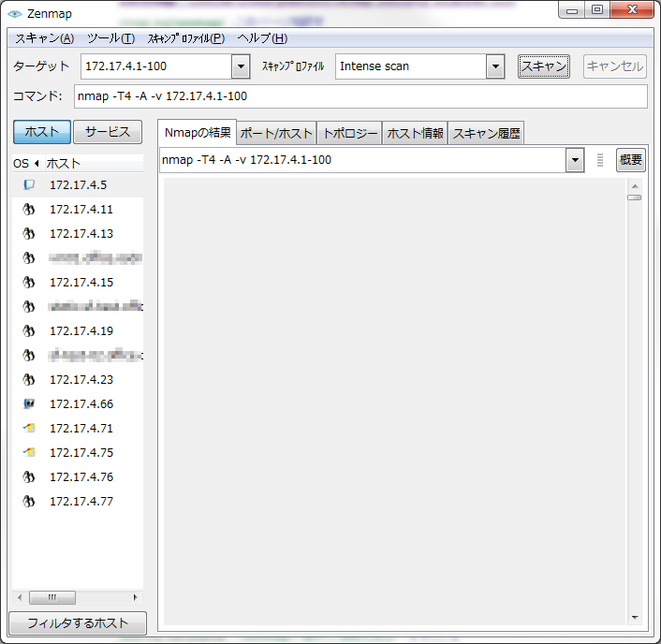Select host 172.17.4.71 in the list
The width and height of the screenshot is (661, 644).
coord(78,428)
